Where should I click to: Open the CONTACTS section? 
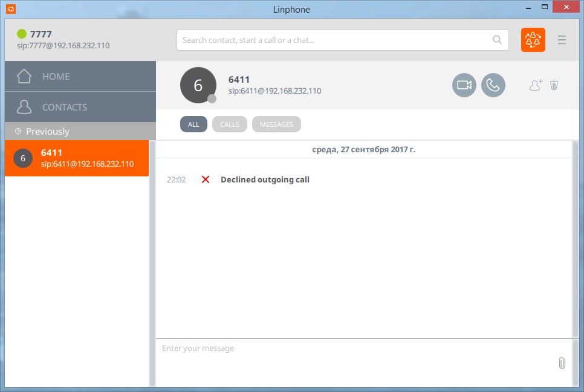(80, 107)
